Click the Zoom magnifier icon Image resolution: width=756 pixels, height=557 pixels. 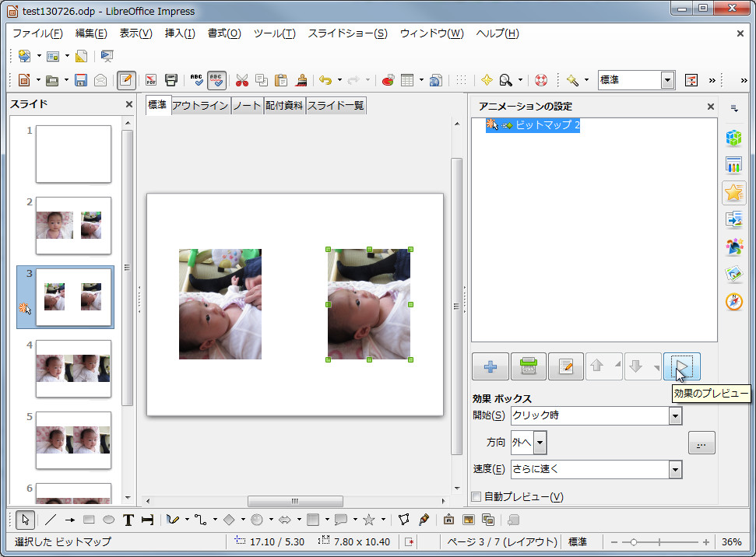(505, 80)
